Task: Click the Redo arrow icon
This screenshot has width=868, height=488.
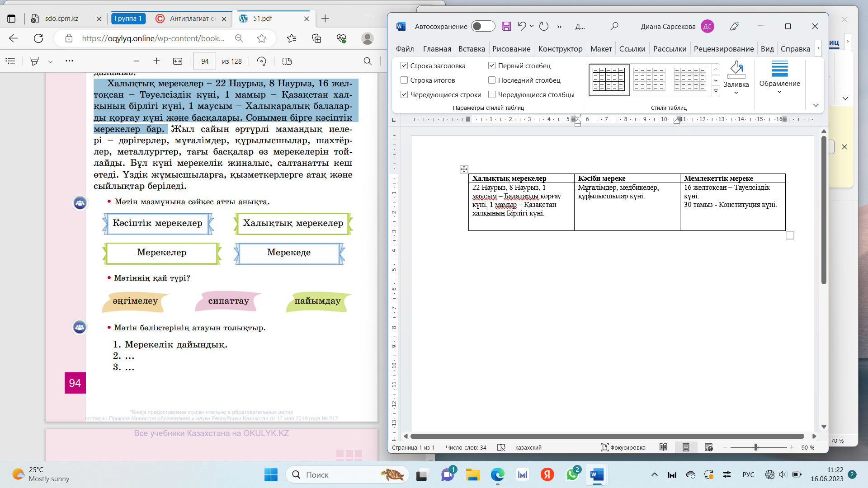Action: pos(544,26)
